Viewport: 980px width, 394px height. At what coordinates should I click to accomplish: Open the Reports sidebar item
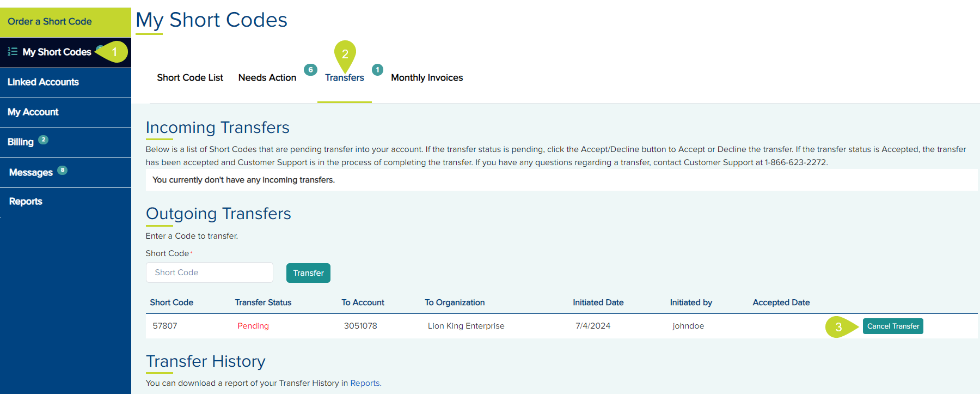26,202
